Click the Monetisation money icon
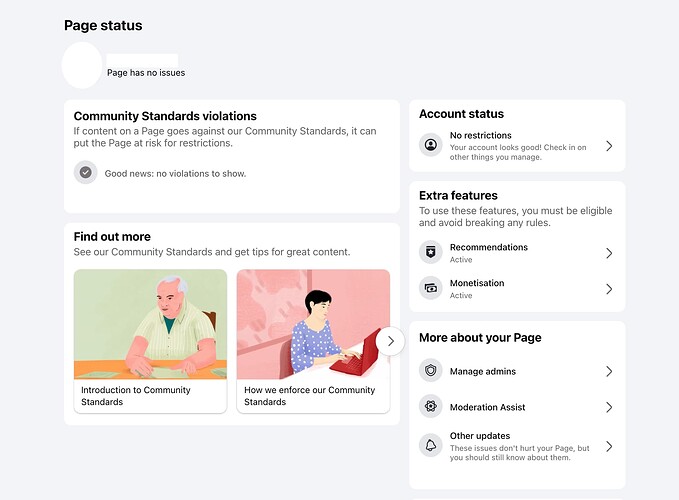The height and width of the screenshot is (500, 679). click(x=430, y=288)
